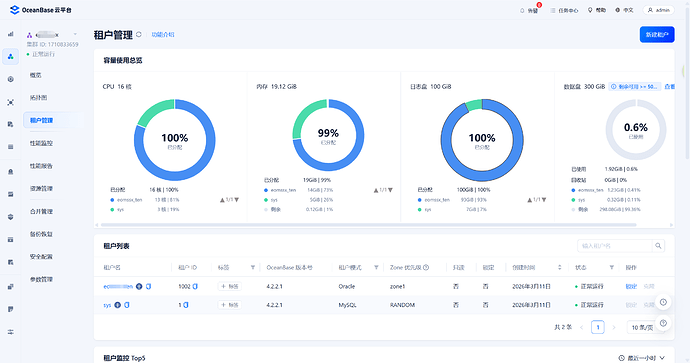Image resolution: width=690 pixels, height=363 pixels.
Task: Click the 日志盘 legend pager 1/1 arrows
Action: (537, 200)
